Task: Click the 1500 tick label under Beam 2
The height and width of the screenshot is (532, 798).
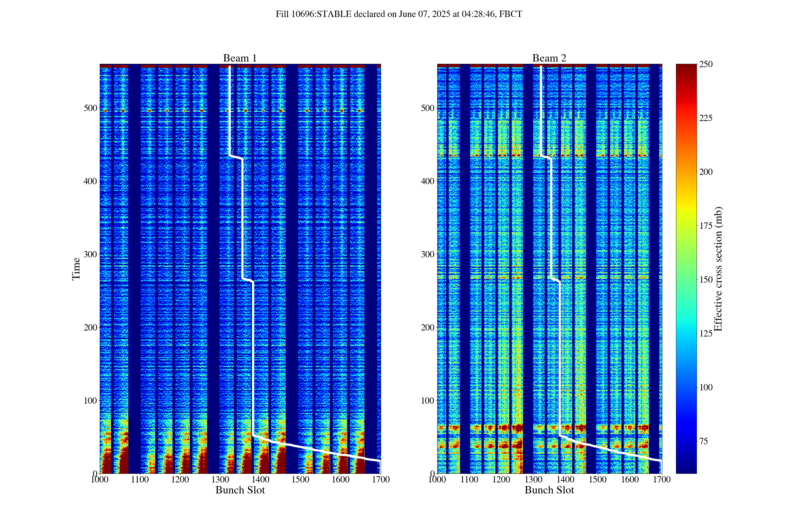Action: pyautogui.click(x=598, y=479)
